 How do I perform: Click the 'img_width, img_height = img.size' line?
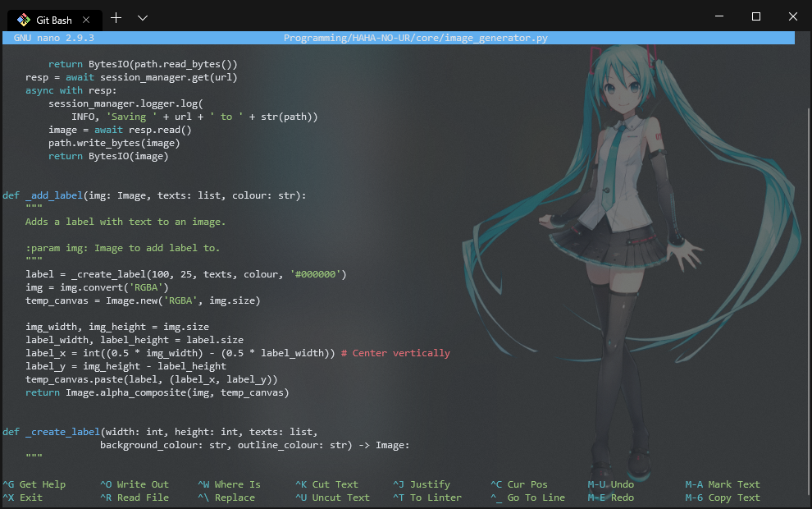click(x=117, y=327)
